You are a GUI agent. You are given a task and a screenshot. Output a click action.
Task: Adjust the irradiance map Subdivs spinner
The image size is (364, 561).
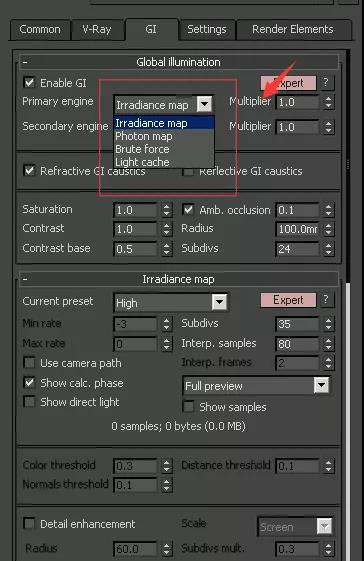click(329, 324)
